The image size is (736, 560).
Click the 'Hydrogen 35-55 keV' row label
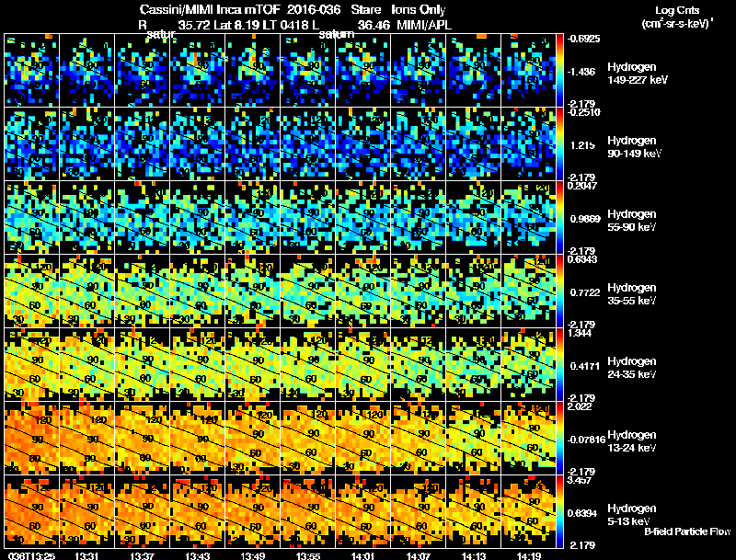[x=632, y=294]
